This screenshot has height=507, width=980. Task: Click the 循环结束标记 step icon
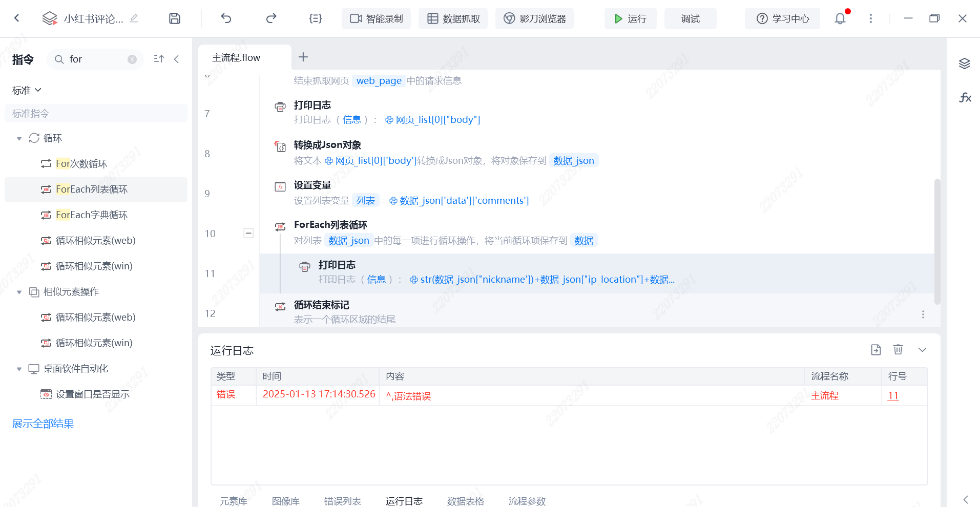tap(280, 306)
